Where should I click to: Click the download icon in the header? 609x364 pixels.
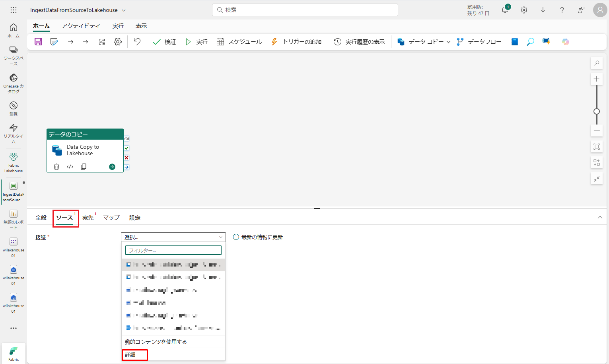pyautogui.click(x=543, y=10)
